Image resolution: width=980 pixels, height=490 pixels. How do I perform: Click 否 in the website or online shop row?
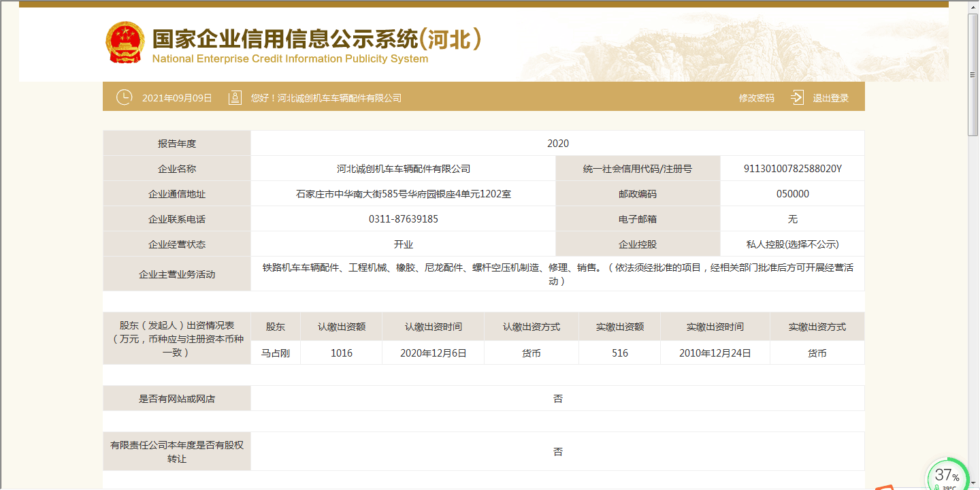point(558,399)
